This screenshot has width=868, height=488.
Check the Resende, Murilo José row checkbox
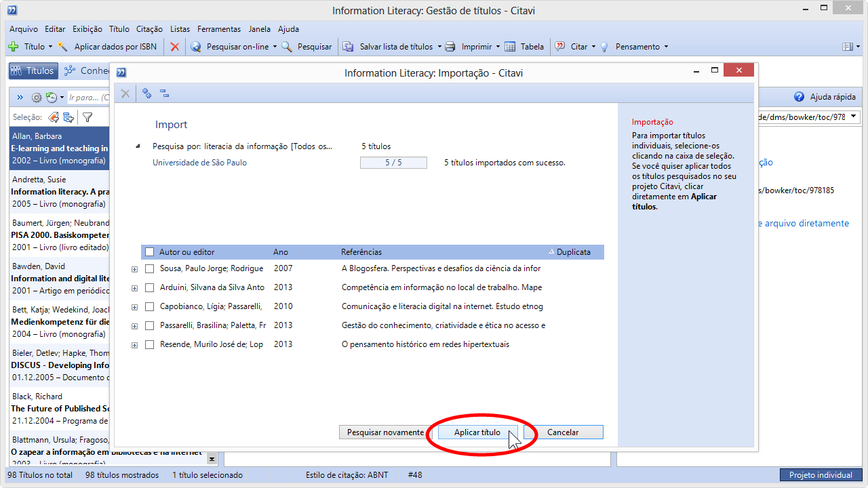[150, 345]
